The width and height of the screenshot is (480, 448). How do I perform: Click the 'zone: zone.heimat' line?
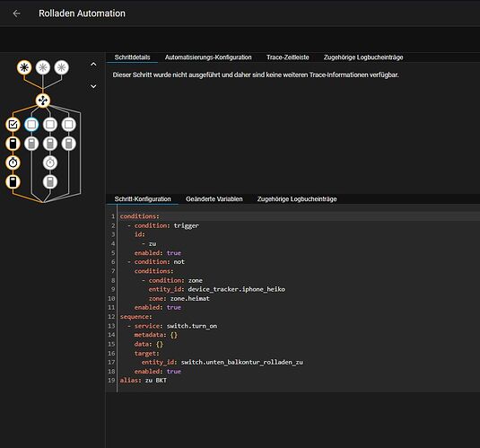(179, 298)
